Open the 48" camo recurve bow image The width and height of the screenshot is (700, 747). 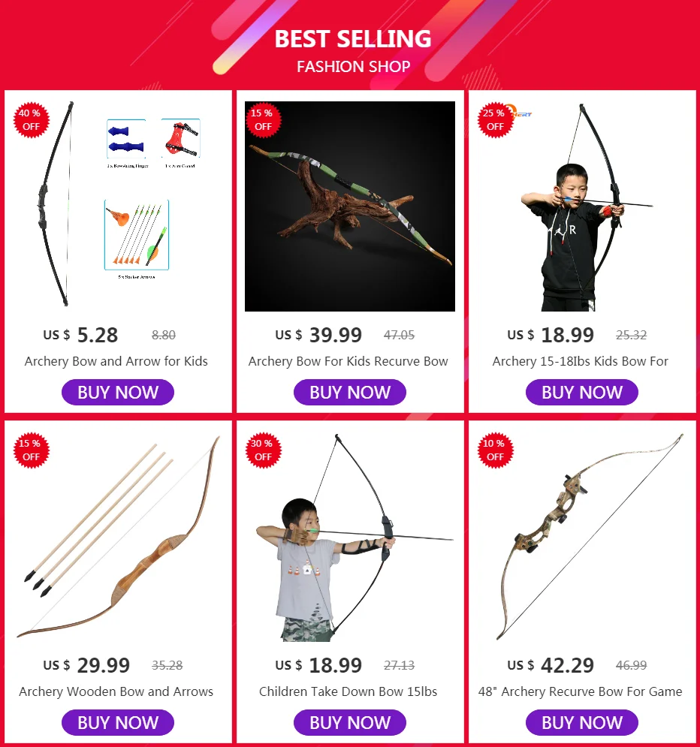(590, 536)
